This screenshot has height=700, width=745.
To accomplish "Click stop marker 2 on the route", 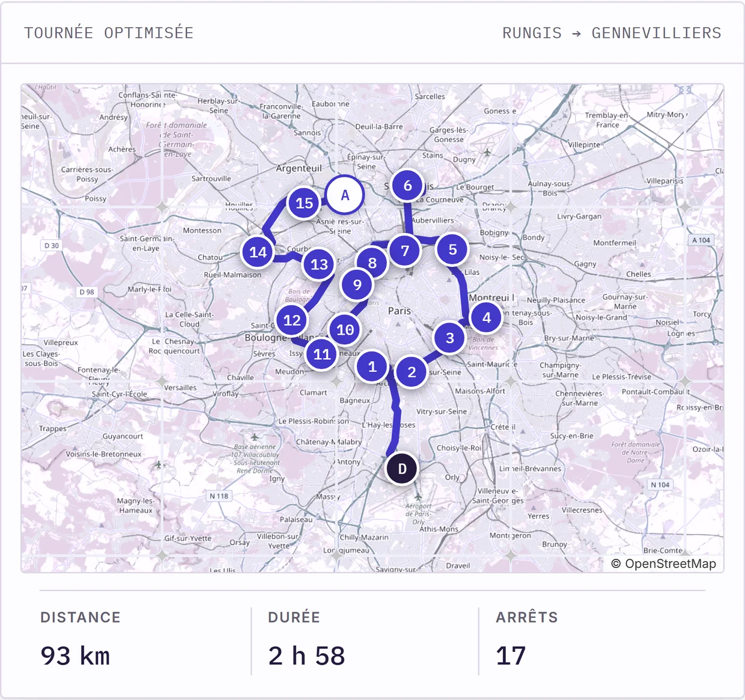I will (412, 373).
